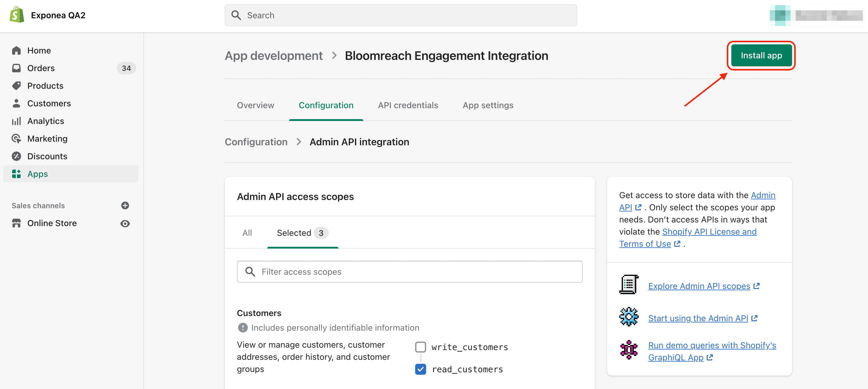The height and width of the screenshot is (389, 868).
Task: View Online Store via eye icon
Action: pos(125,223)
